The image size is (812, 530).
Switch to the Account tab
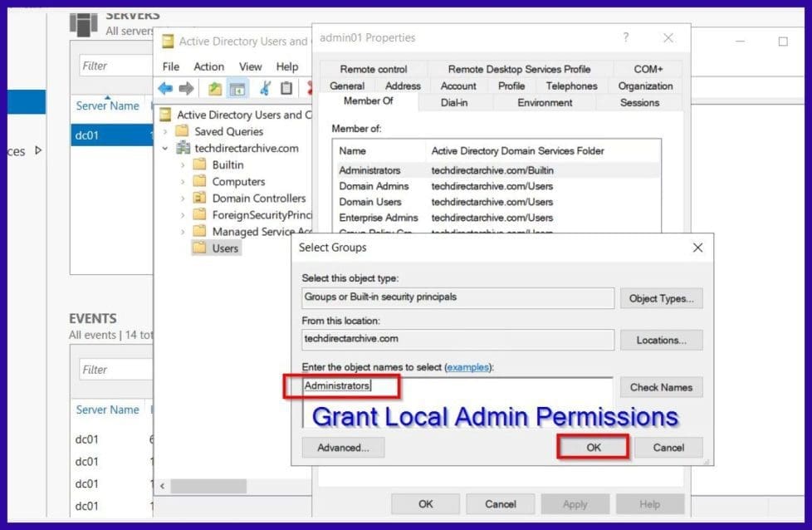click(458, 86)
